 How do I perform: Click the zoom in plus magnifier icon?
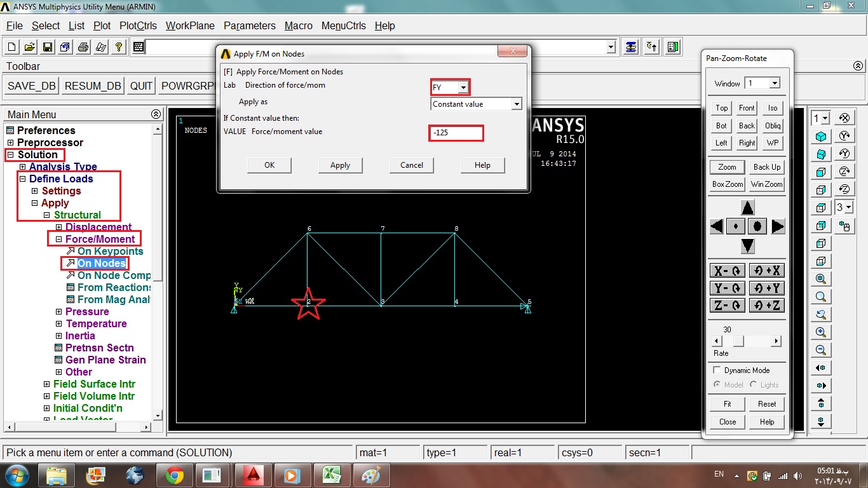pyautogui.click(x=821, y=332)
